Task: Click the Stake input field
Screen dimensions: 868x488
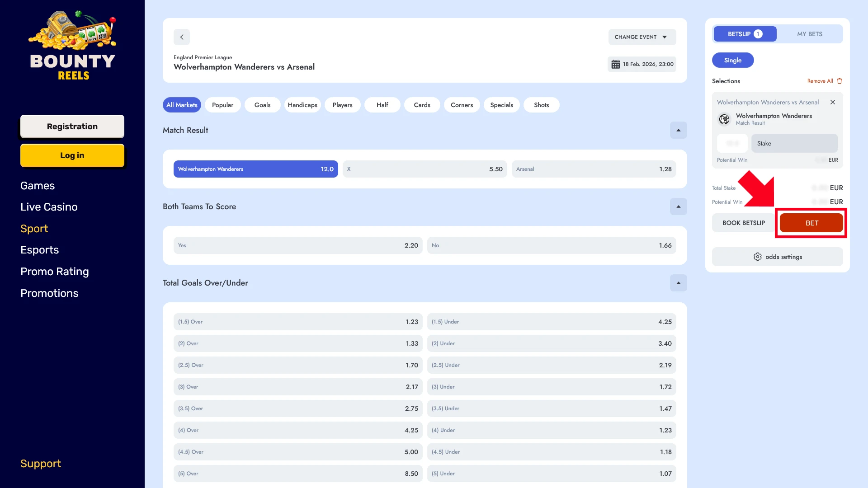Action: pos(794,143)
